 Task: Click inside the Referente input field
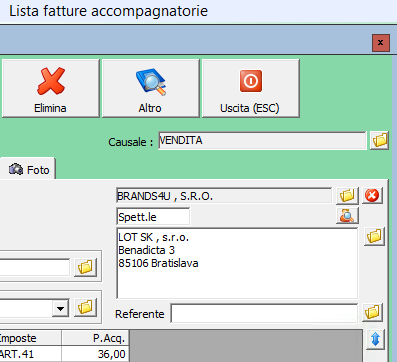click(x=264, y=313)
